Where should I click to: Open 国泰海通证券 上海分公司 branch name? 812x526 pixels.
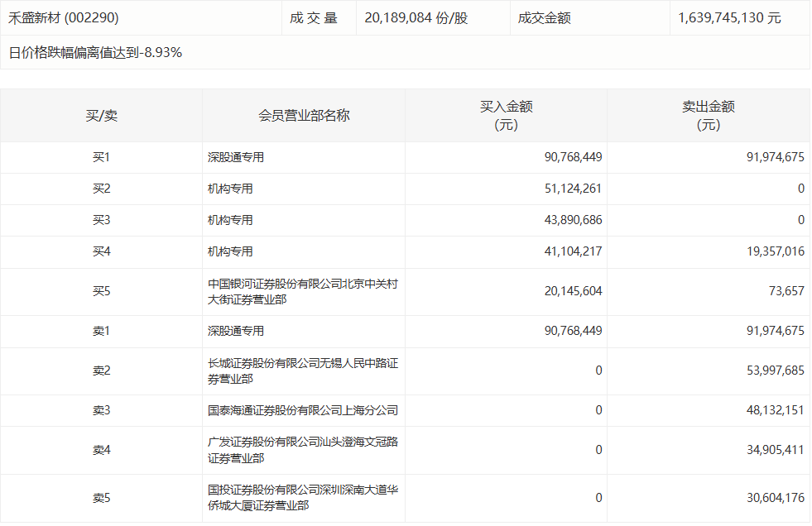coord(303,410)
